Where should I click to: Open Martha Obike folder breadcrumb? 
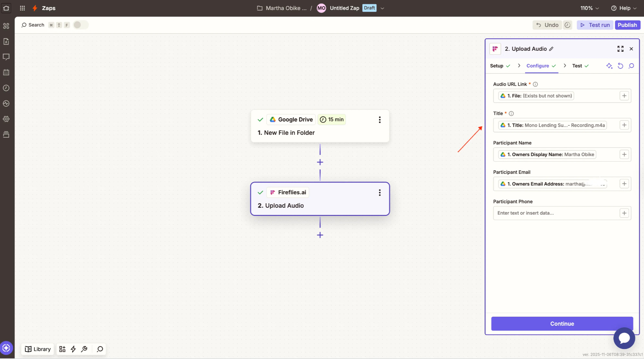(x=282, y=8)
